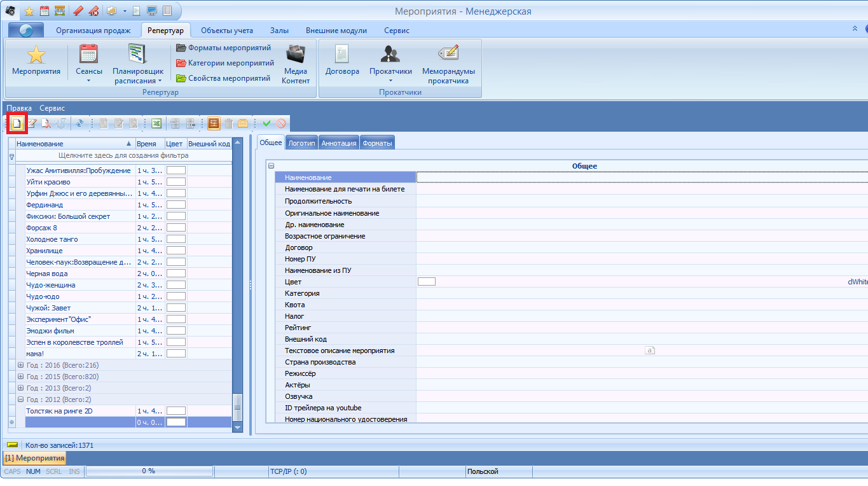This screenshot has height=486, width=868.
Task: Select the Холодное танго row
Action: pos(120,239)
